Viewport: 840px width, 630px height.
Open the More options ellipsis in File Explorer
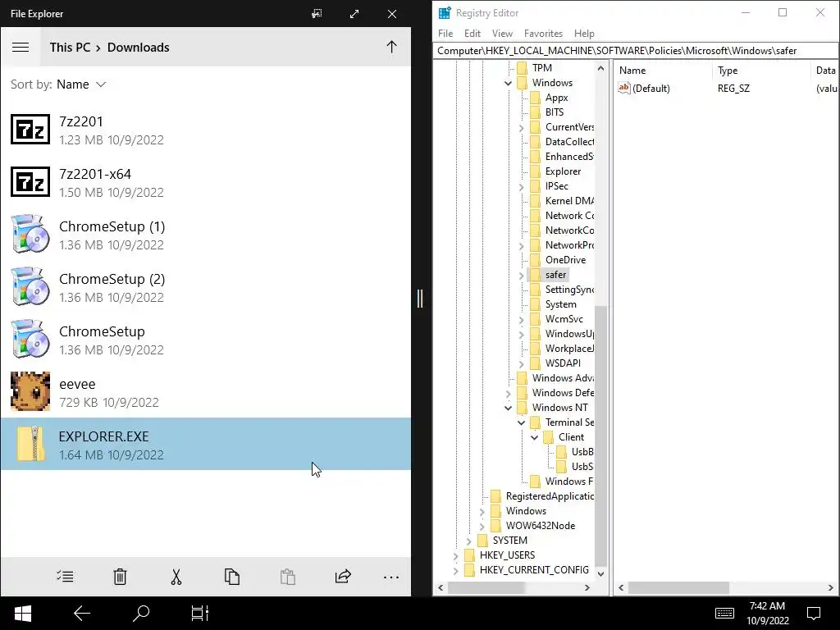[x=391, y=577]
